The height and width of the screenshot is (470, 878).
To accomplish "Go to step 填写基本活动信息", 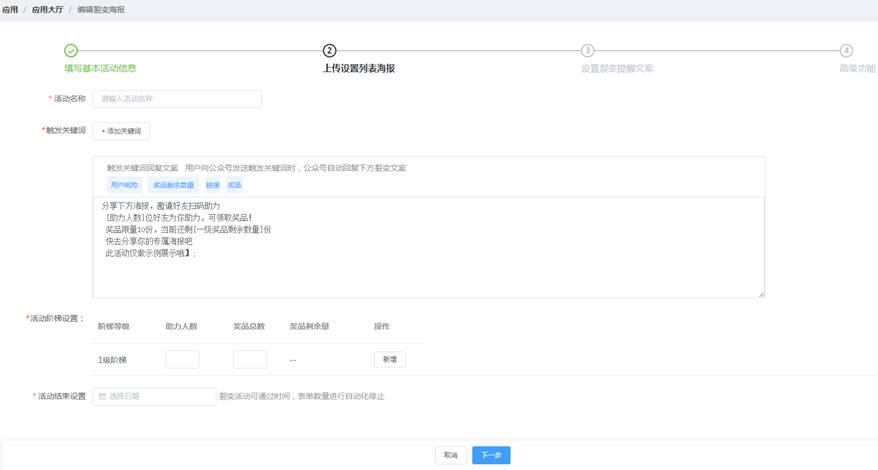I will point(100,68).
